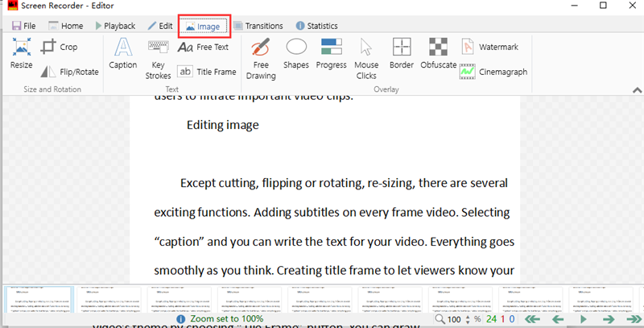The height and width of the screenshot is (328, 644).
Task: Add a Watermark overlay
Action: pos(489,47)
